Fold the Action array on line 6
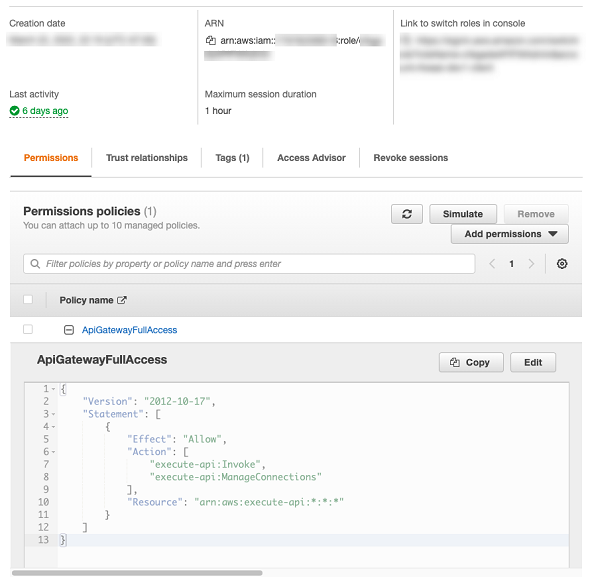590x577 pixels. tap(53, 452)
